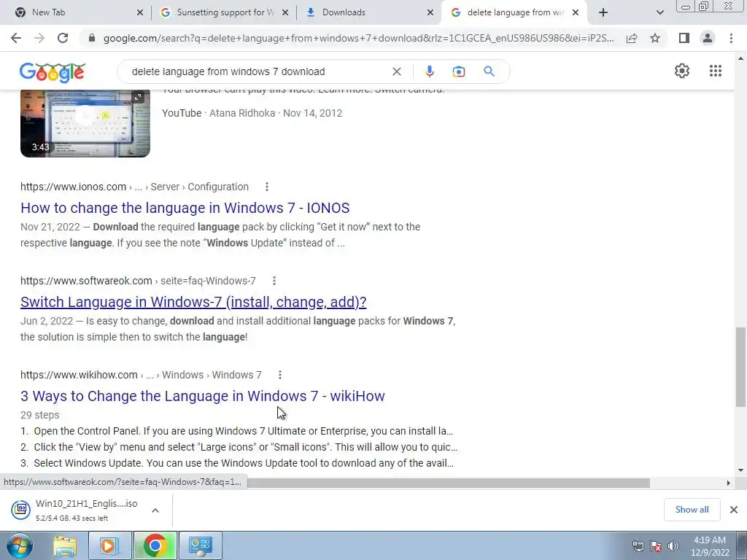This screenshot has height=560, width=747.
Task: Open wikiHow 3 Ways result link
Action: tap(203, 396)
